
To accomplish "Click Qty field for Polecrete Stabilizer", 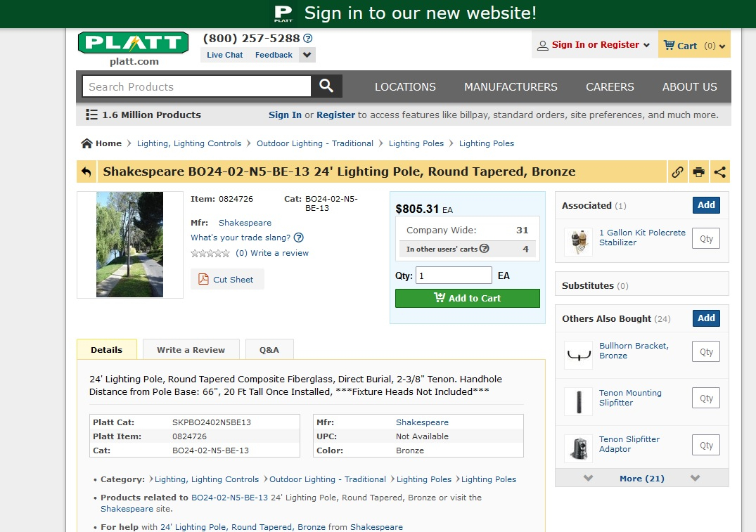I will click(706, 238).
